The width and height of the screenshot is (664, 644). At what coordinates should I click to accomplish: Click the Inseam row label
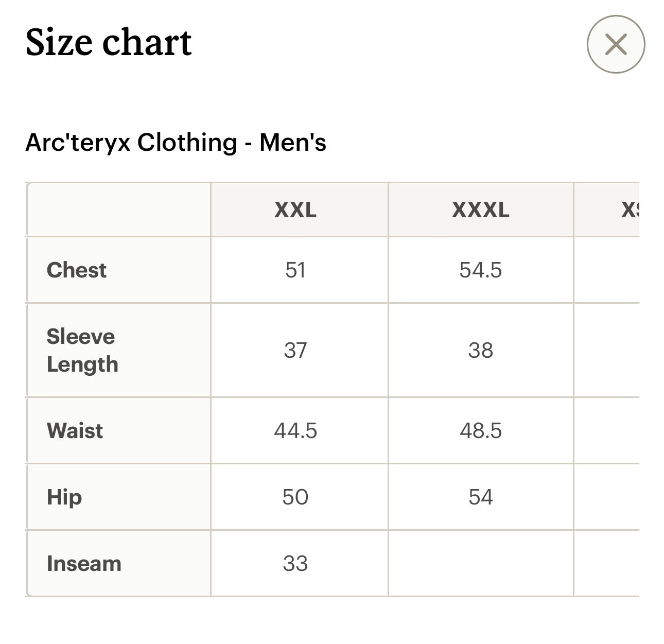click(x=82, y=563)
